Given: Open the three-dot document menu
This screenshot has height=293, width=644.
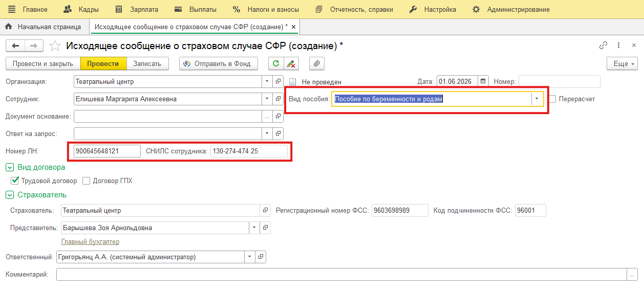Looking at the screenshot, I should [x=619, y=45].
